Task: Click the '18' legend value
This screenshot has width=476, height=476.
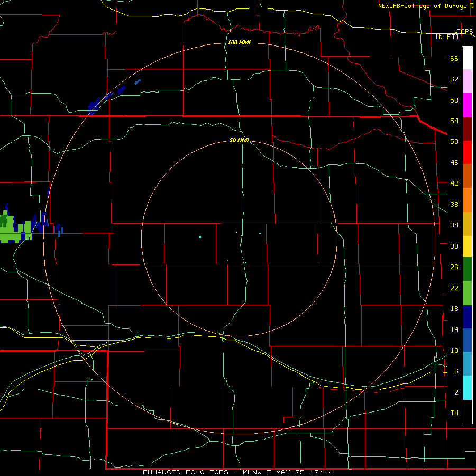Action: click(454, 309)
